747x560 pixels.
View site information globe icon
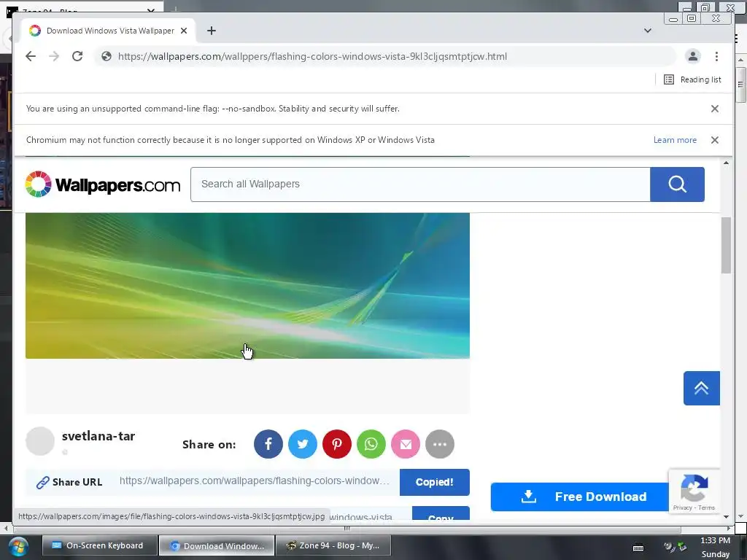pos(107,56)
